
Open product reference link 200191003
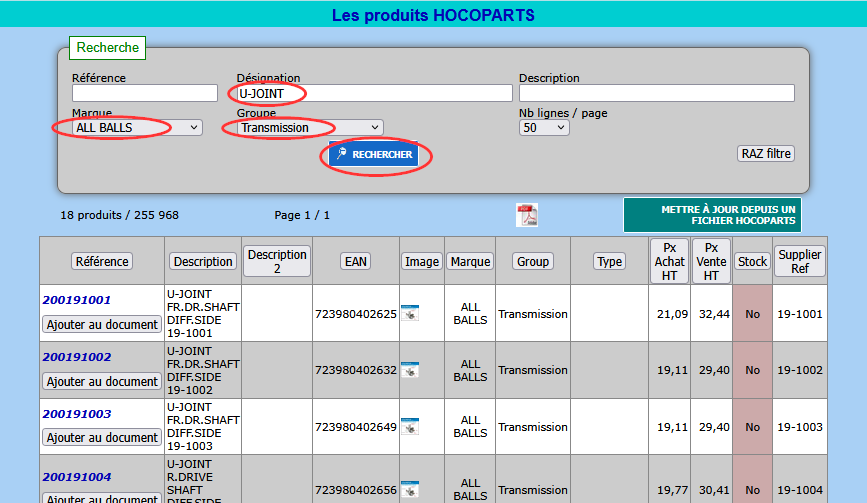(77, 414)
